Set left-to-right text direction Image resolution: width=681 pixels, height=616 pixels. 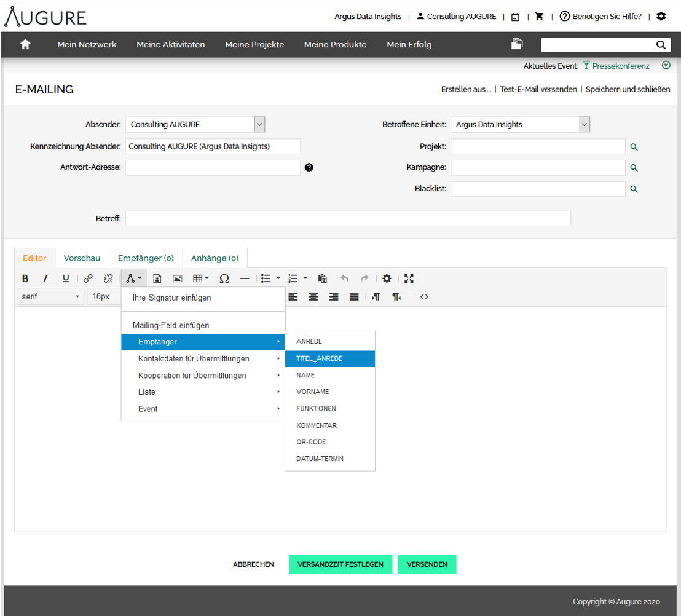point(376,297)
